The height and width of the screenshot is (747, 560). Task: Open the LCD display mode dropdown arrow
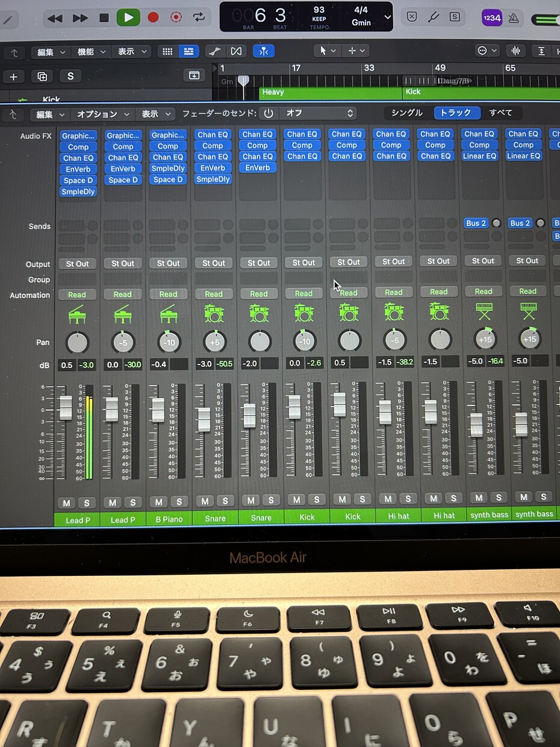click(388, 17)
